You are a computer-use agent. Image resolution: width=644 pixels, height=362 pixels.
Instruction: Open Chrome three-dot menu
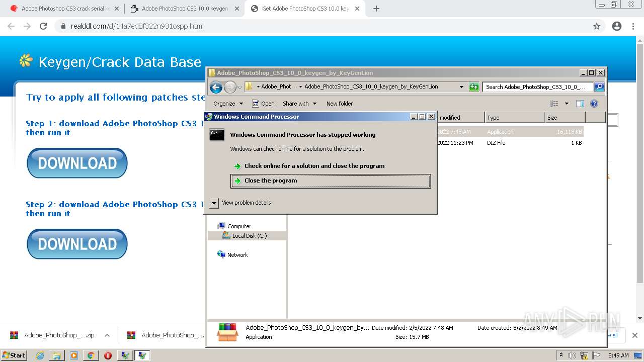coord(633,26)
